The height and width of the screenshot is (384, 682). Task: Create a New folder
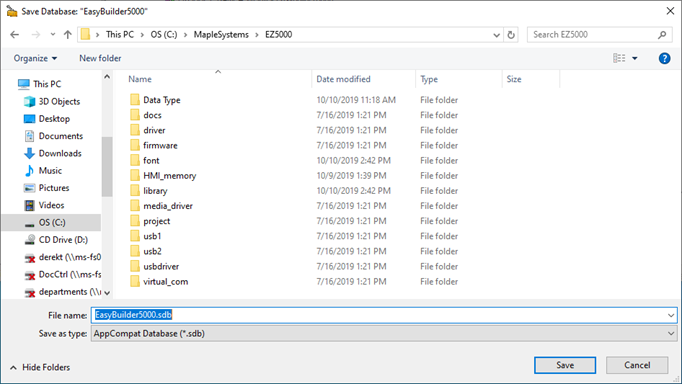tap(100, 58)
